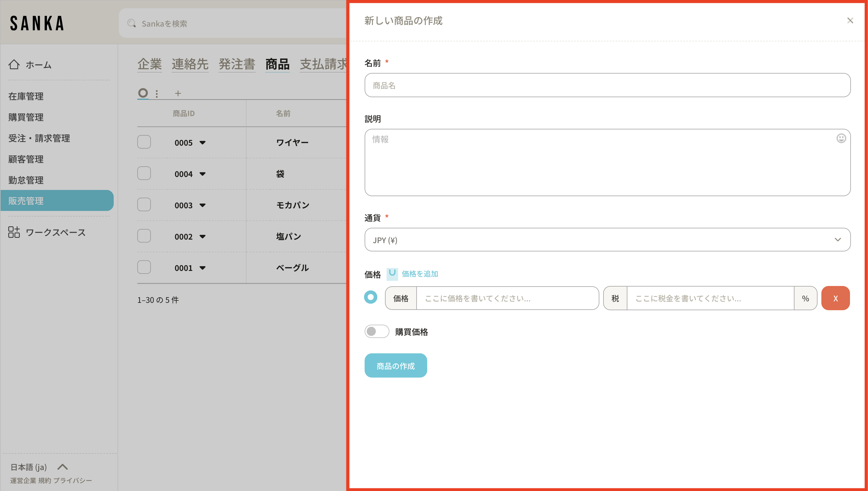Expand dropdown arrow for product 0003
This screenshot has height=491, width=868.
point(203,205)
